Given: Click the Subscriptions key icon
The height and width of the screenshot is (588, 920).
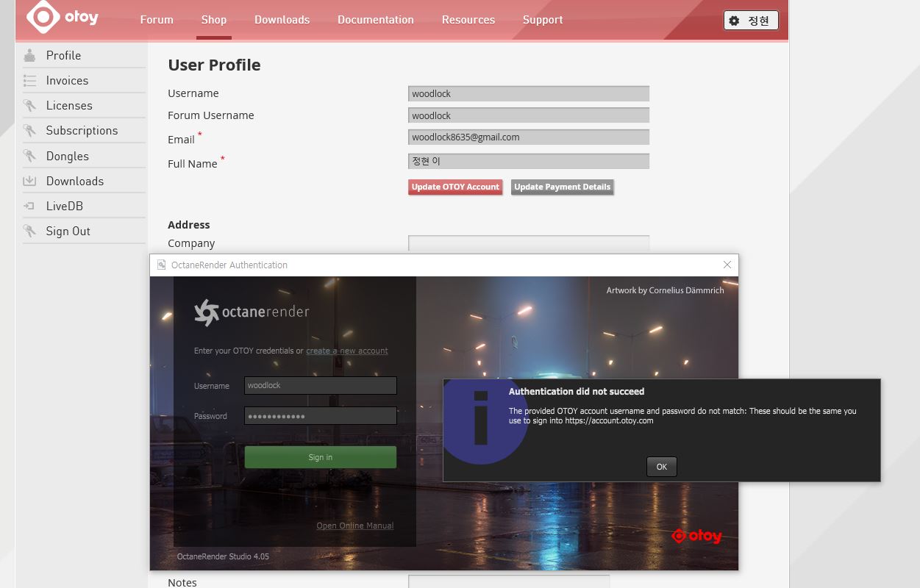Looking at the screenshot, I should coord(29,131).
